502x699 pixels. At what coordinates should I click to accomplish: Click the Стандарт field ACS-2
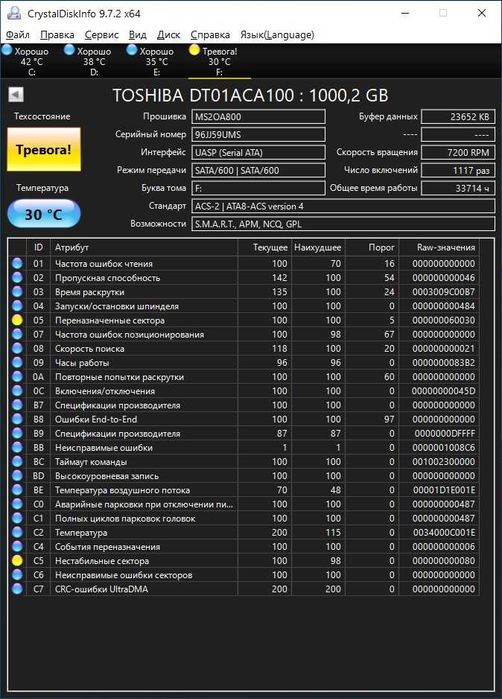click(343, 206)
